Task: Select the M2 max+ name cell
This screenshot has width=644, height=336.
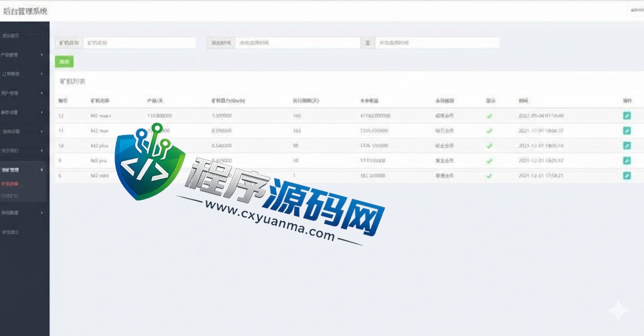Action: click(x=101, y=116)
